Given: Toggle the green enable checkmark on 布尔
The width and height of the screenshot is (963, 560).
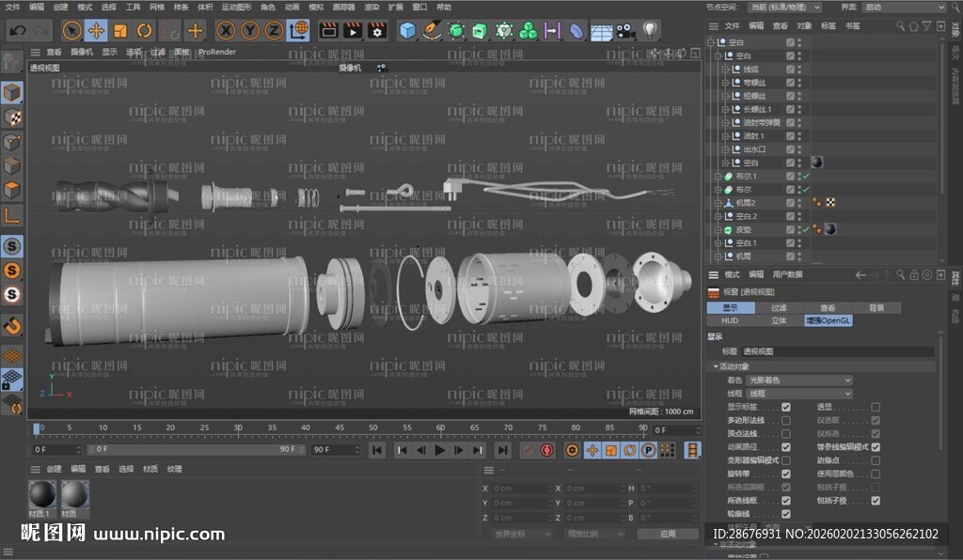Looking at the screenshot, I should tap(805, 189).
